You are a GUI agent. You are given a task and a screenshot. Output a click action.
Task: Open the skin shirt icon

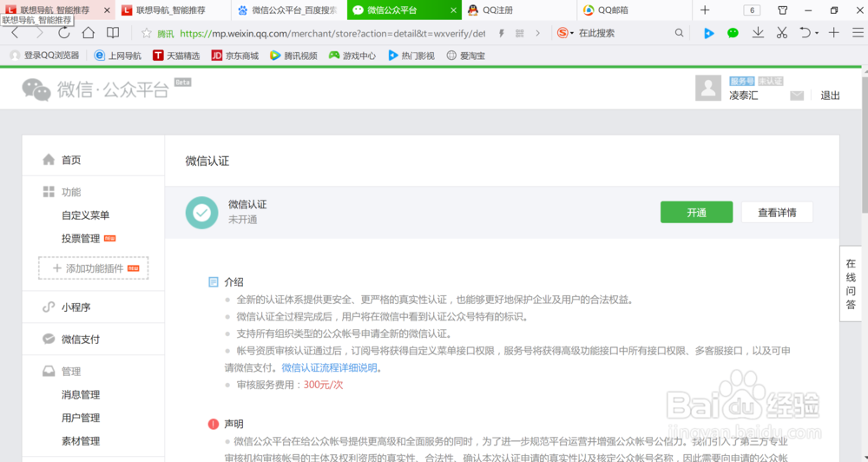click(783, 10)
